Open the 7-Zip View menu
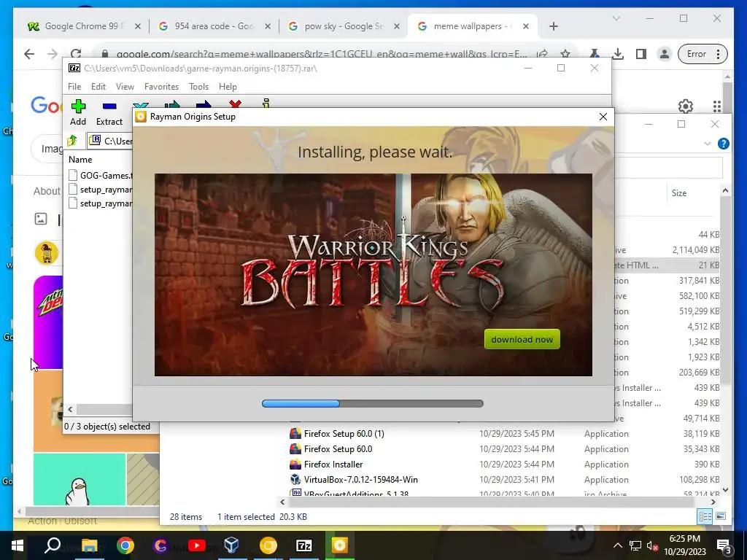 (125, 87)
